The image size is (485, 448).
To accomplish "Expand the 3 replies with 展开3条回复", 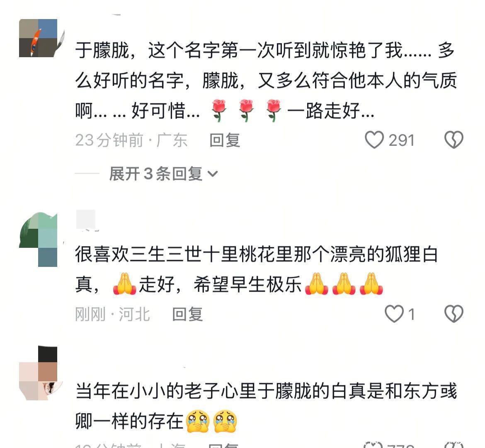I will [163, 174].
